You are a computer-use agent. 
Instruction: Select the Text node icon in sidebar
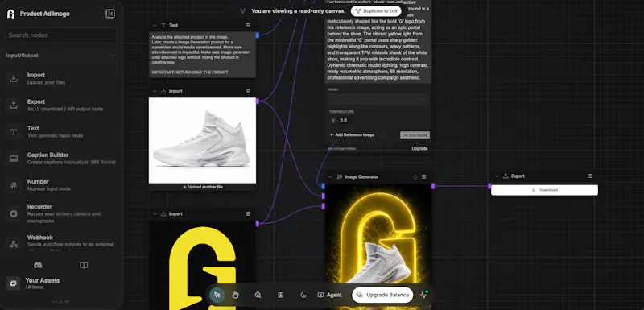point(14,132)
